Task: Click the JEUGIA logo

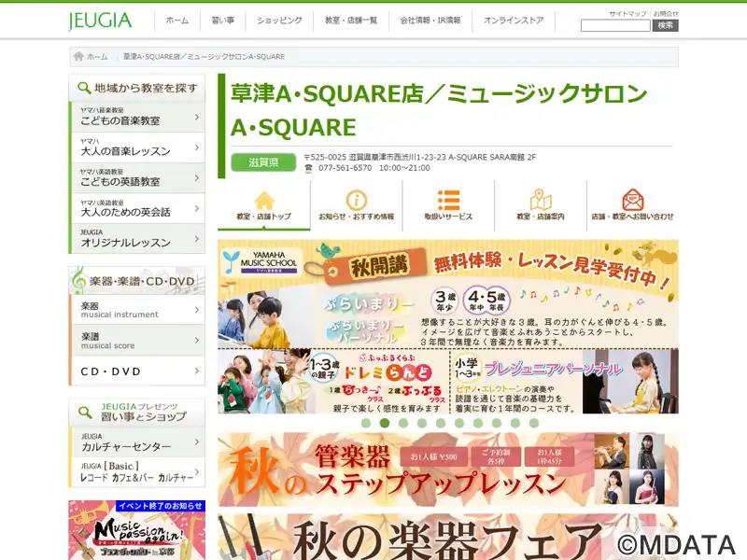Action: coord(100,21)
